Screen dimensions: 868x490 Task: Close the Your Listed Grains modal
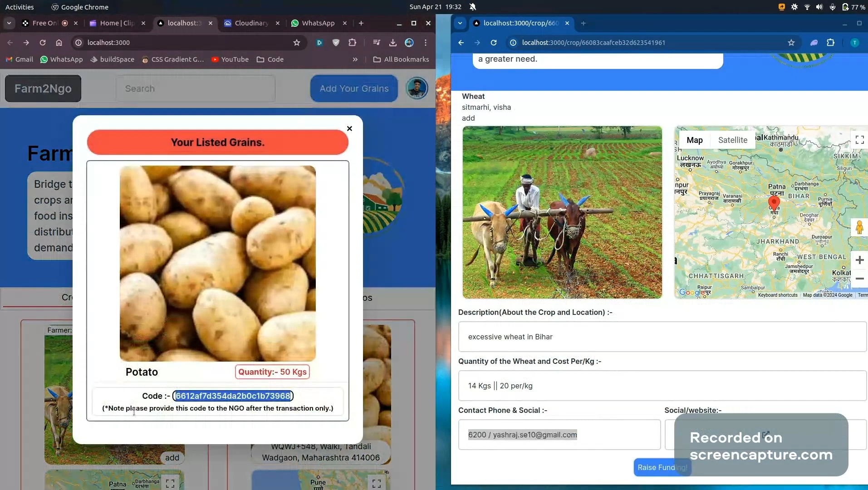(349, 128)
